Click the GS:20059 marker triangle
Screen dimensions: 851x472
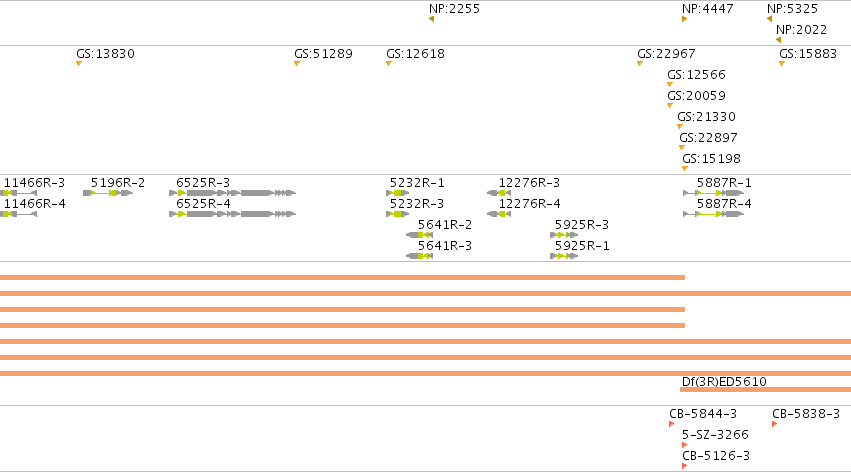click(x=670, y=106)
